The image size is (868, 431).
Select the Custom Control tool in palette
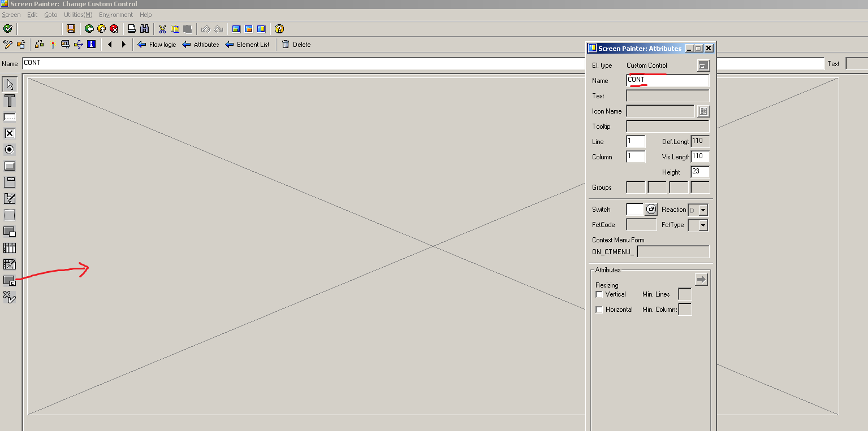9,280
